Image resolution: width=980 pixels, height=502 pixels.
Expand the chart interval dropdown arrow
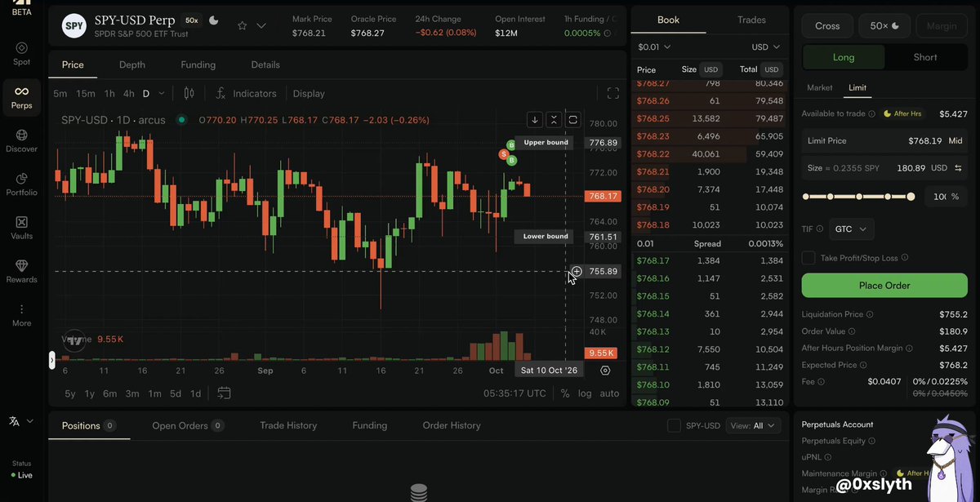tap(162, 93)
